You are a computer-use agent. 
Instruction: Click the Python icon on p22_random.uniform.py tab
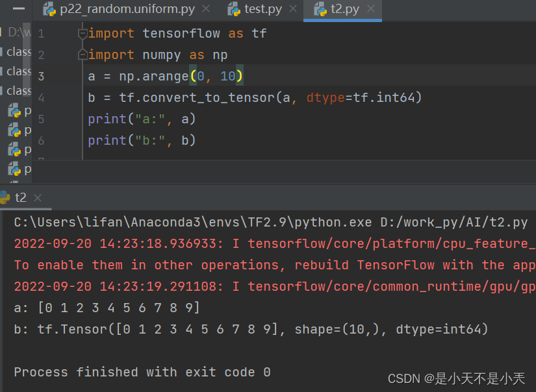point(49,9)
